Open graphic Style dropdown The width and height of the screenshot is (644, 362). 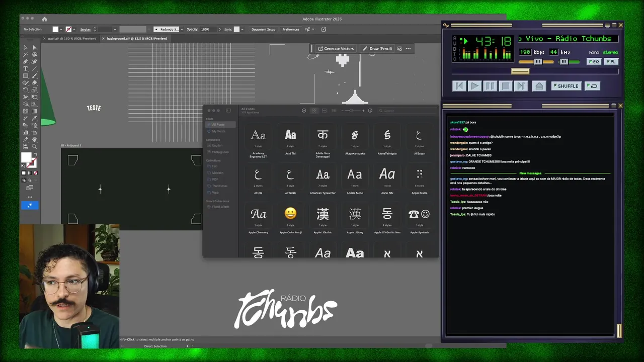tap(242, 29)
